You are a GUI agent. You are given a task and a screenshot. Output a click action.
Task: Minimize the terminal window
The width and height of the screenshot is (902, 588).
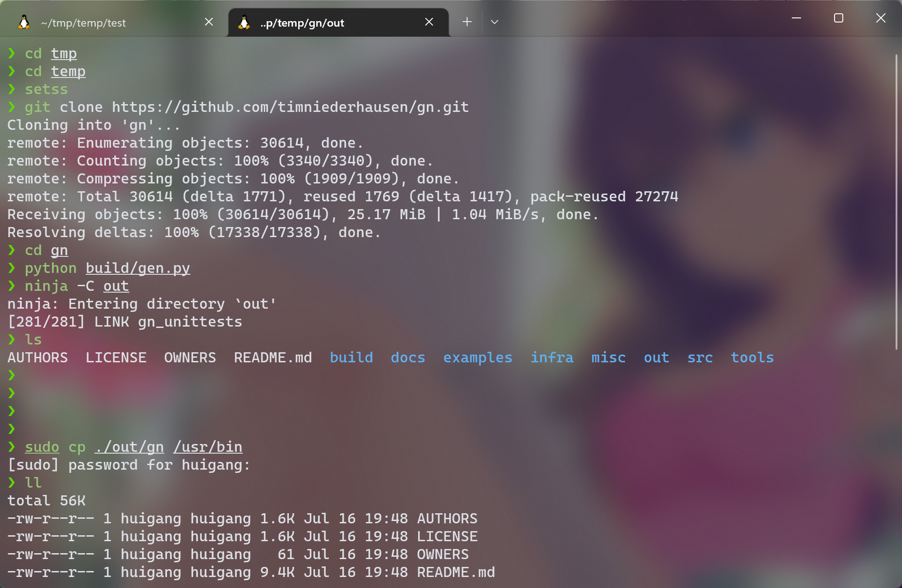coord(796,18)
